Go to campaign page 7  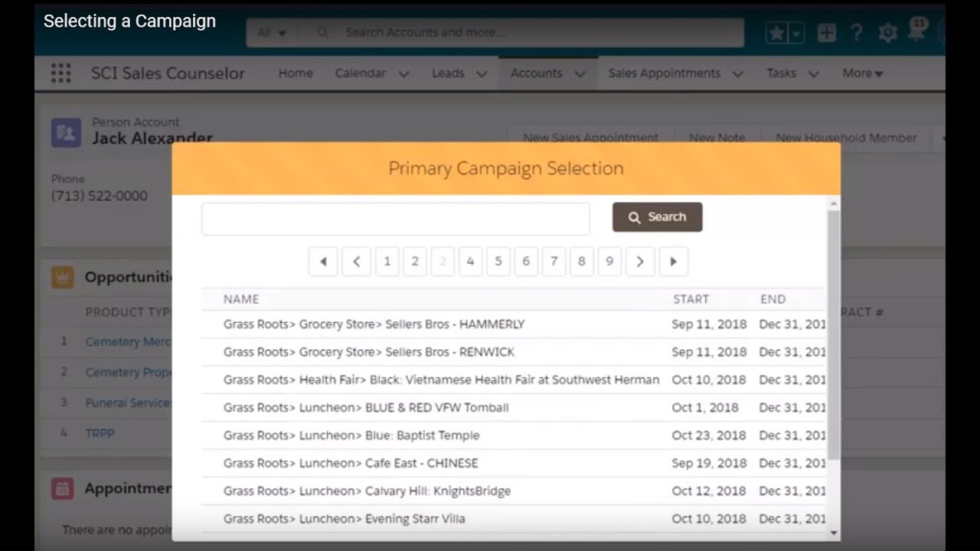pyautogui.click(x=554, y=262)
